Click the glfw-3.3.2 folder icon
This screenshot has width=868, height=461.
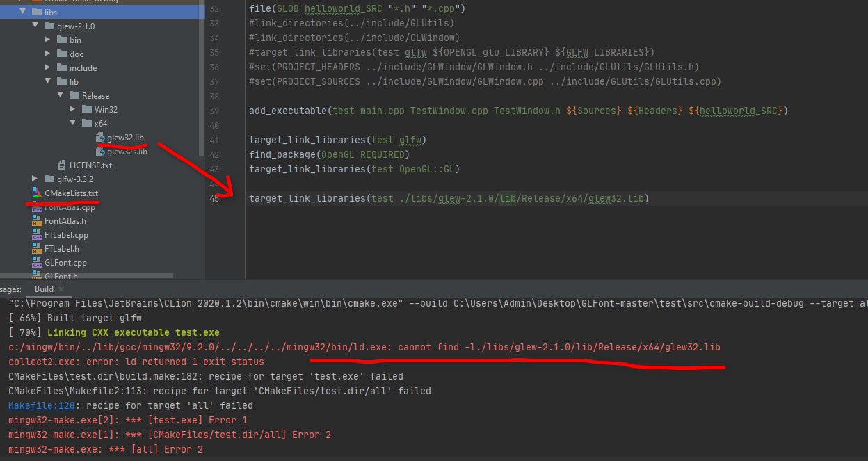tap(49, 179)
